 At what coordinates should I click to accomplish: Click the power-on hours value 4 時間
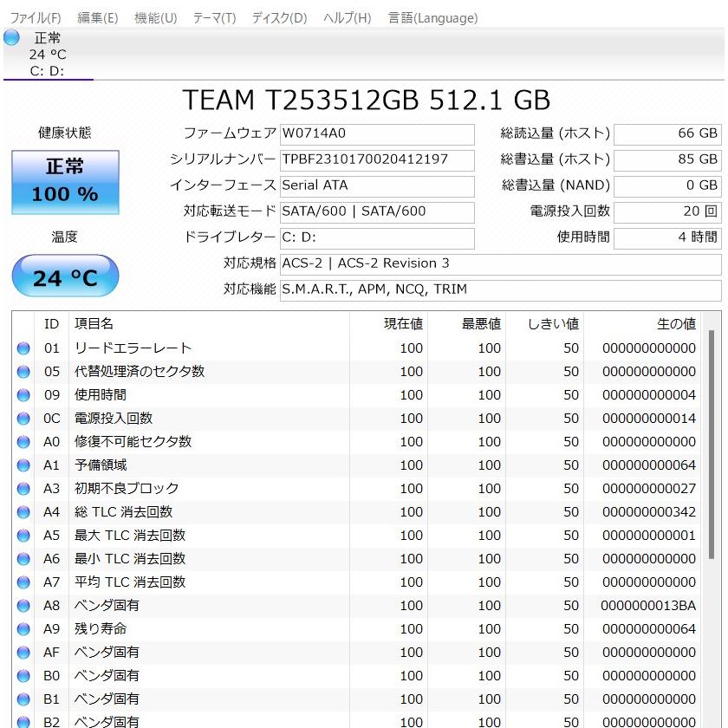667,238
